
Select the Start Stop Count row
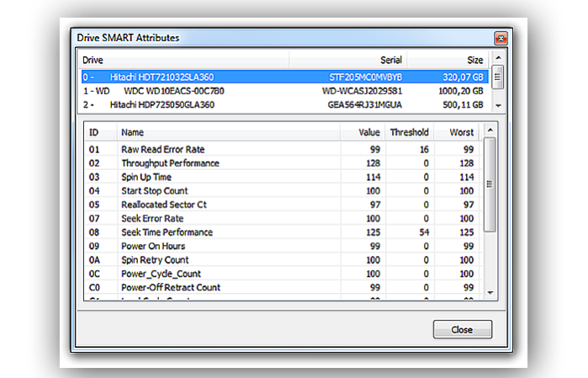(283, 191)
